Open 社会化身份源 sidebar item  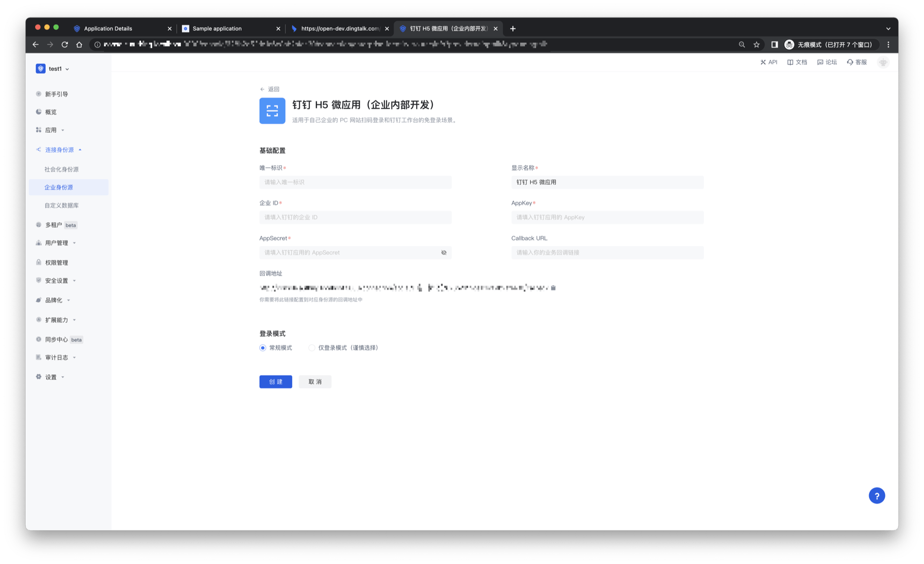coord(62,169)
